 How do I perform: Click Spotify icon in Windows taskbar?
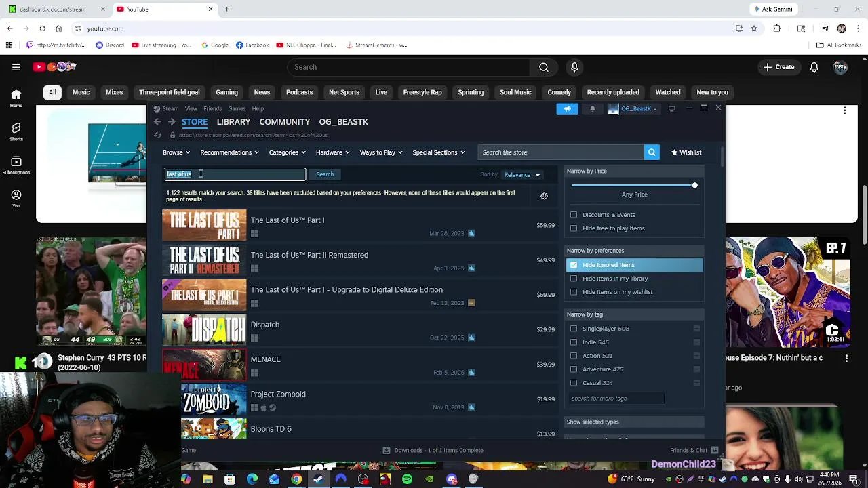407,479
